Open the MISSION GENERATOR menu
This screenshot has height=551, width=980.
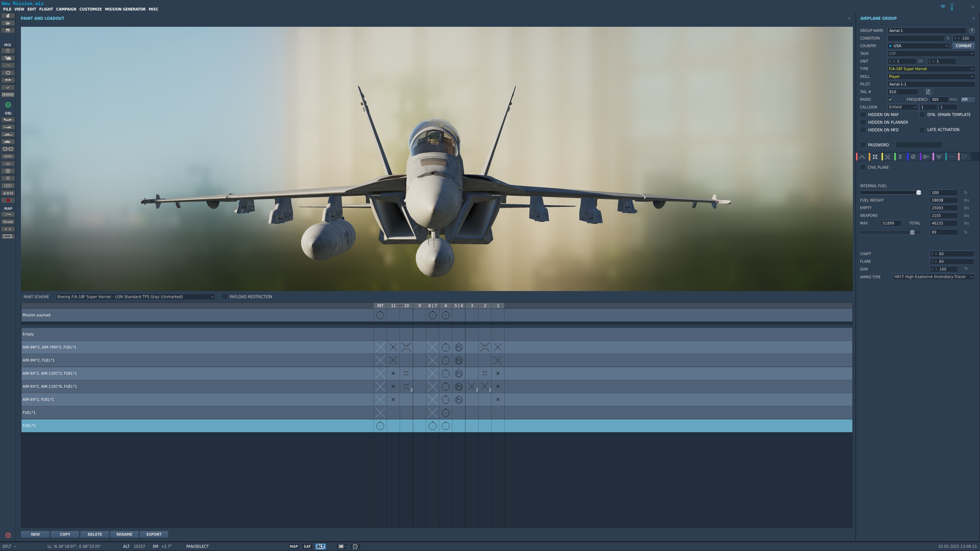[125, 9]
